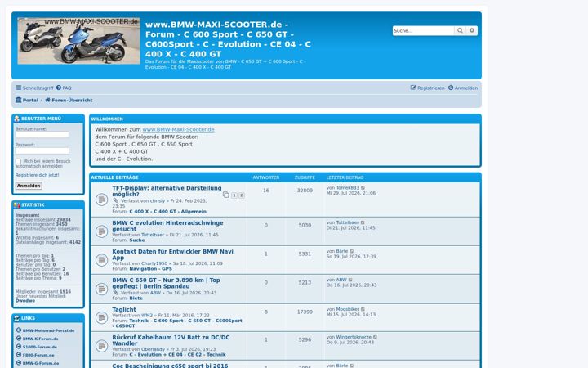View last post icon by Bärle on 19. Jul
Viewport: 588px width, 368px height.
352,251
